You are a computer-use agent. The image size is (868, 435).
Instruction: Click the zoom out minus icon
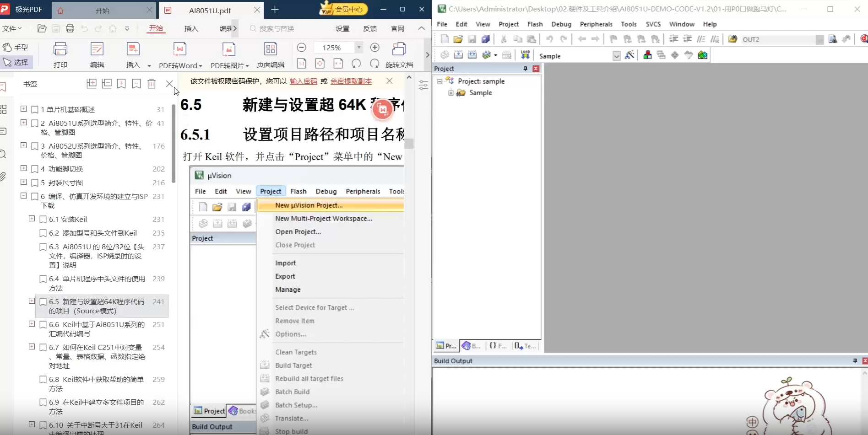point(302,48)
